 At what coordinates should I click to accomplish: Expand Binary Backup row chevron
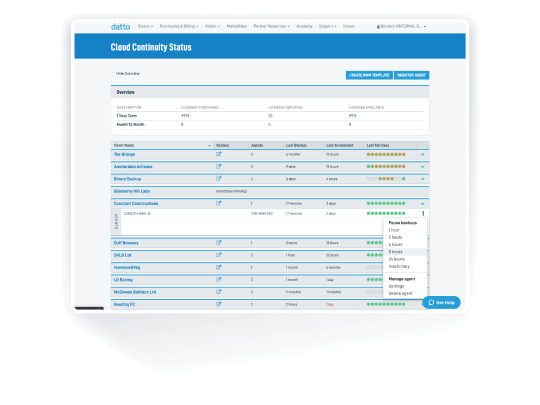coord(423,179)
